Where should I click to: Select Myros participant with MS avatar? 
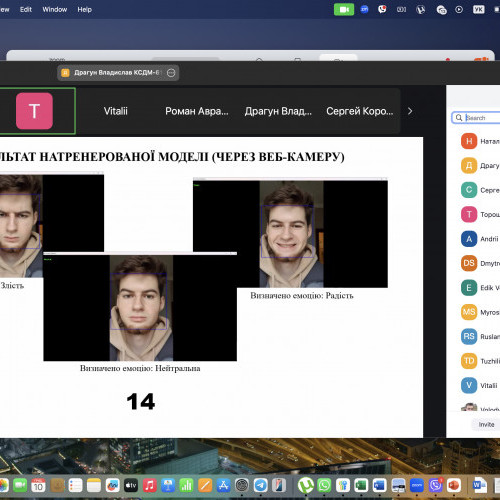click(480, 312)
